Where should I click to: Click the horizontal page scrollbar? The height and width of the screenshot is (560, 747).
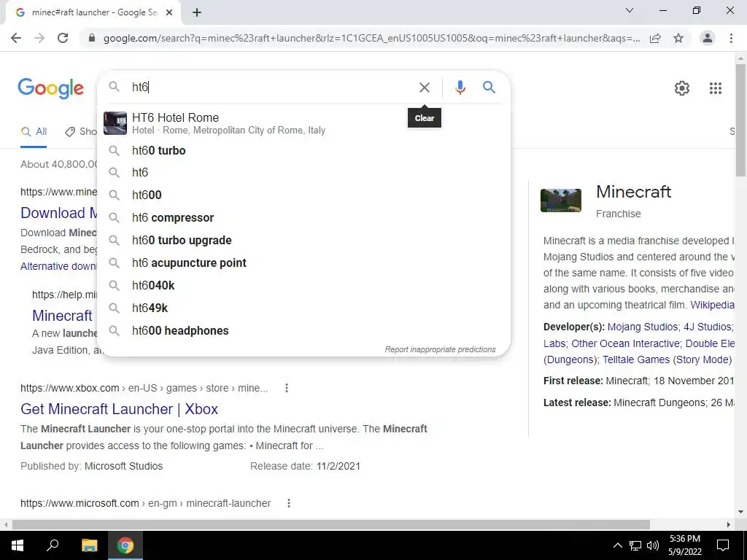click(331, 524)
